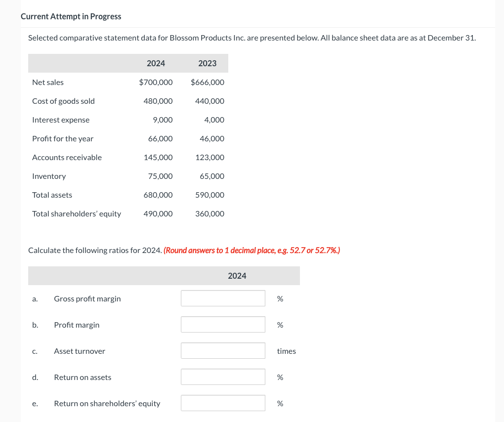Select the 2023 column header in data table

(207, 63)
